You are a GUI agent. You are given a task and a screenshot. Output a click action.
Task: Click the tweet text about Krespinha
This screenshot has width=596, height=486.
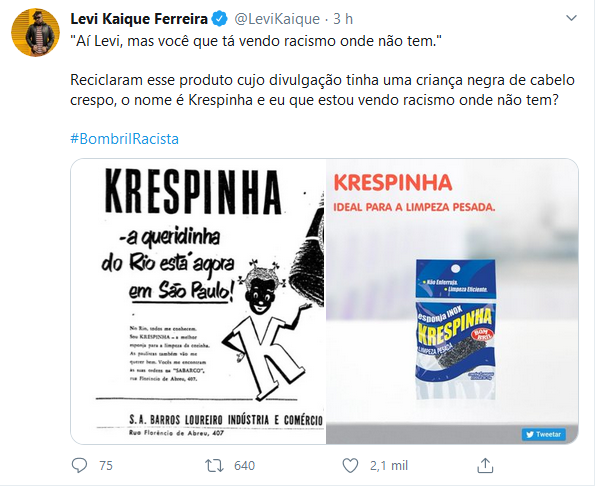pos(322,90)
